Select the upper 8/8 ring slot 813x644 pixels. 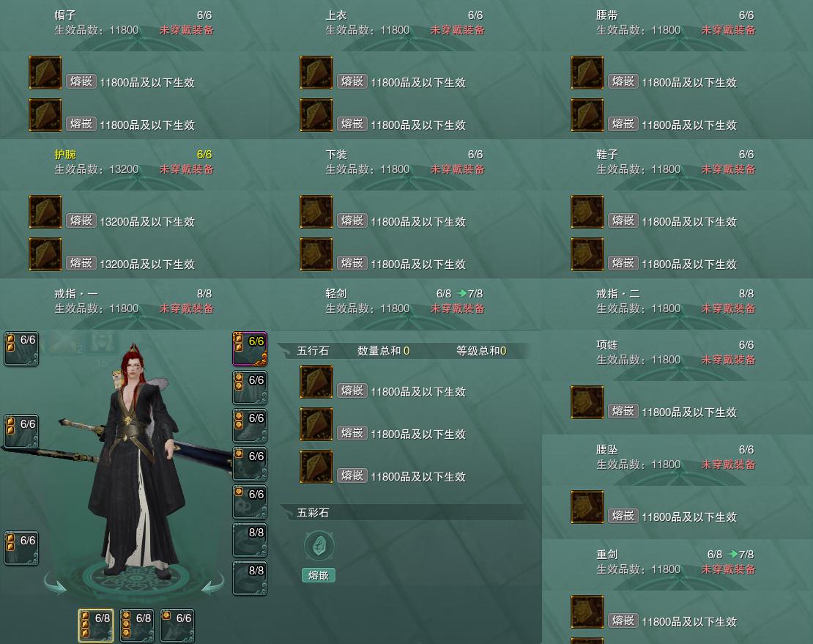point(250,540)
